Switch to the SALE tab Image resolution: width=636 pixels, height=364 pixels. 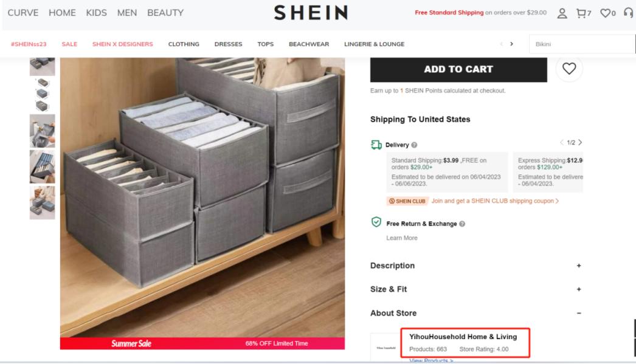[69, 44]
